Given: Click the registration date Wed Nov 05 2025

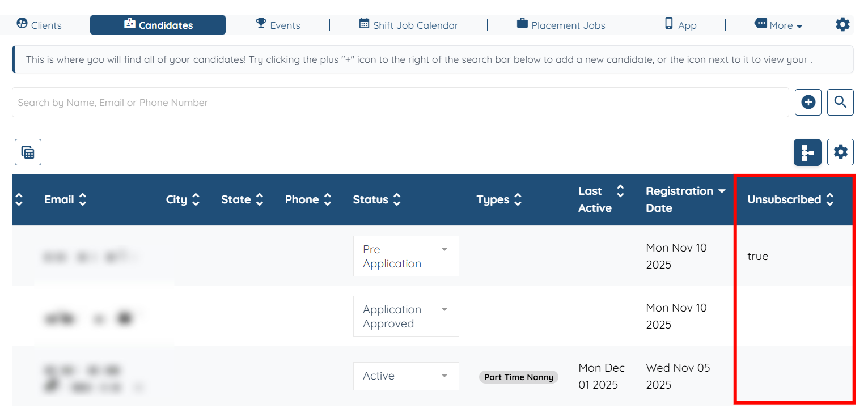Looking at the screenshot, I should point(678,376).
